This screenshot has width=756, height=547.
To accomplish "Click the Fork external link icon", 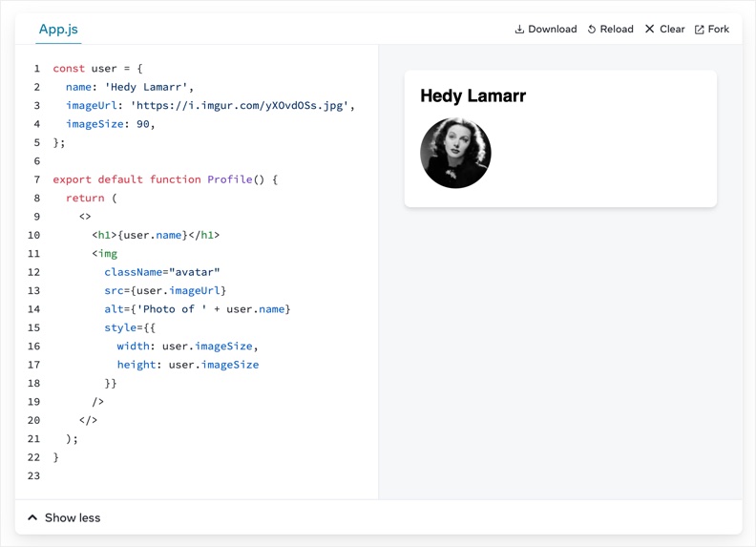I will point(699,30).
